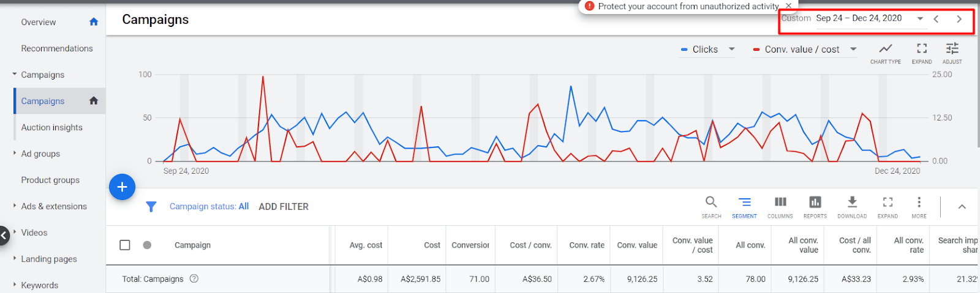
Task: Go to the previous date period
Action: [936, 19]
